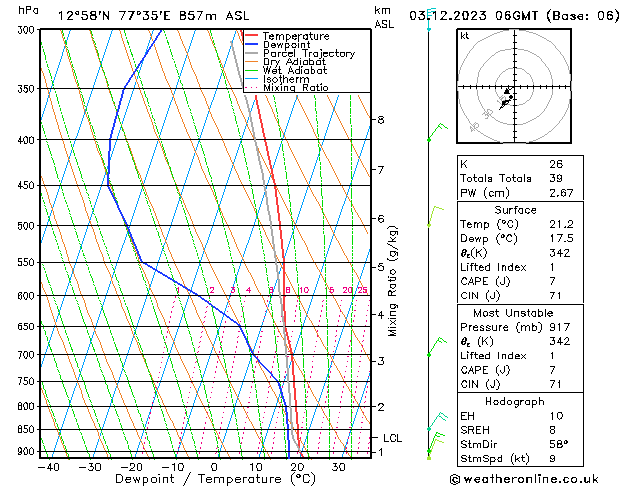Viewport: 629px width, 486px height.
Task: Click the 300 hPa pressure label
Action: 28,30
